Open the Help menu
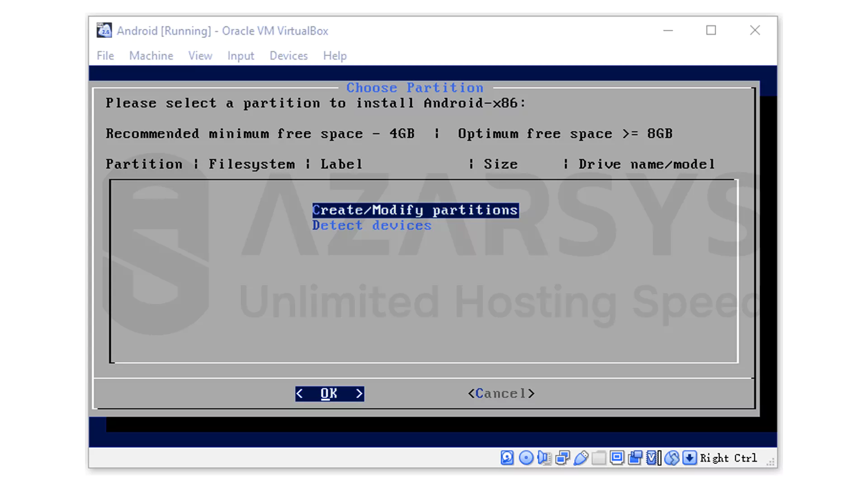The image size is (868, 488). pyautogui.click(x=335, y=56)
